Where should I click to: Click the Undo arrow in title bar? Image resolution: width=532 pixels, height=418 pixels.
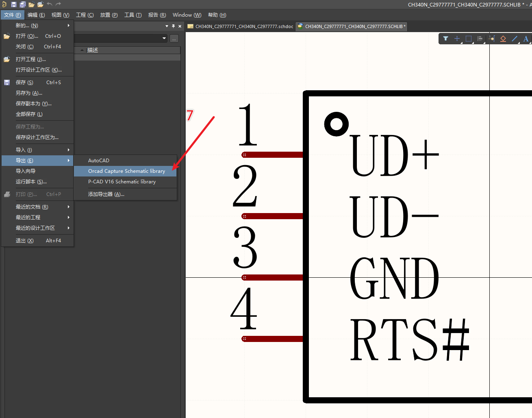coord(50,4)
